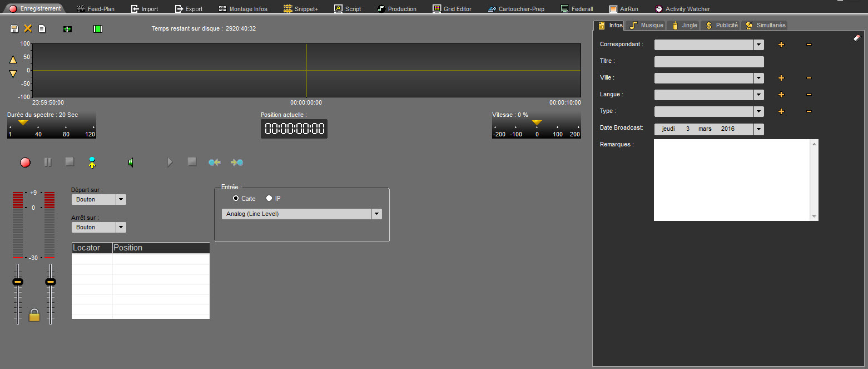Click into the Titre text field

tap(708, 62)
